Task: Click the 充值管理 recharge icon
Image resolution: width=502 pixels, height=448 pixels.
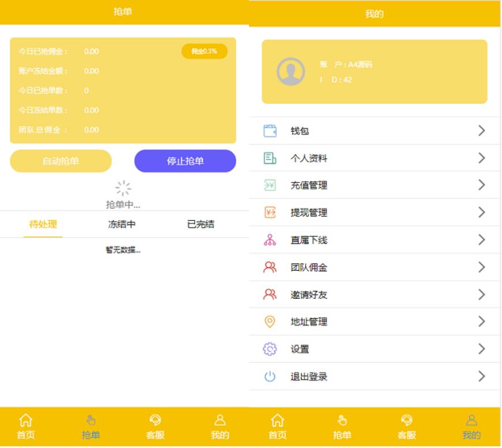Action: coord(270,185)
